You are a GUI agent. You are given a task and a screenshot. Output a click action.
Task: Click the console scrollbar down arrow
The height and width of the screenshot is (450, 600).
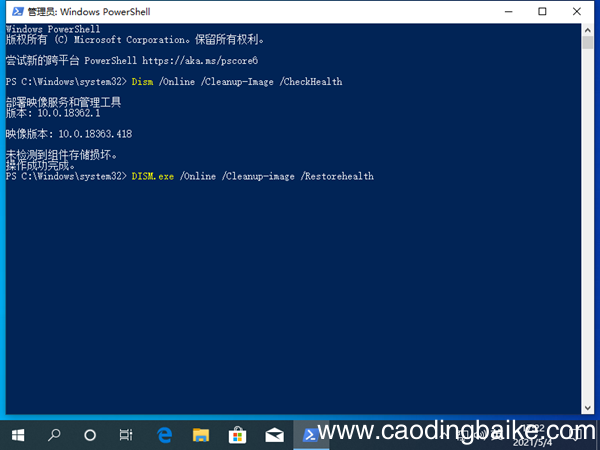click(x=591, y=410)
